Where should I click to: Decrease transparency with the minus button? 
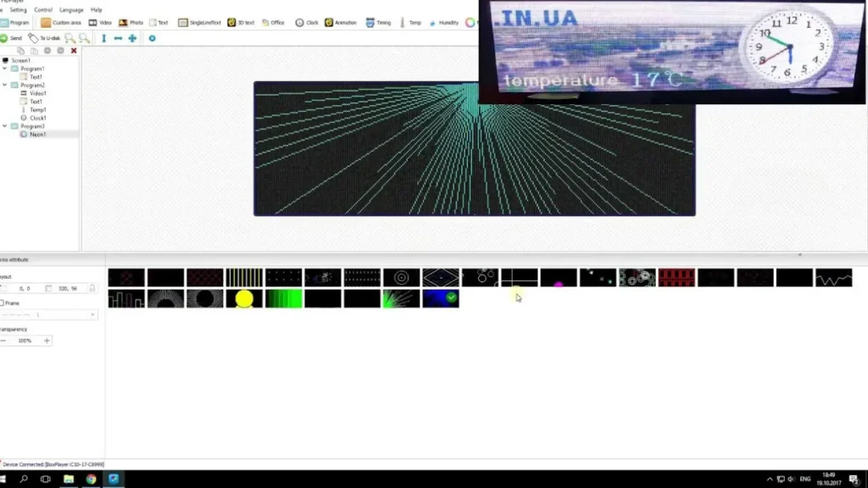point(3,341)
